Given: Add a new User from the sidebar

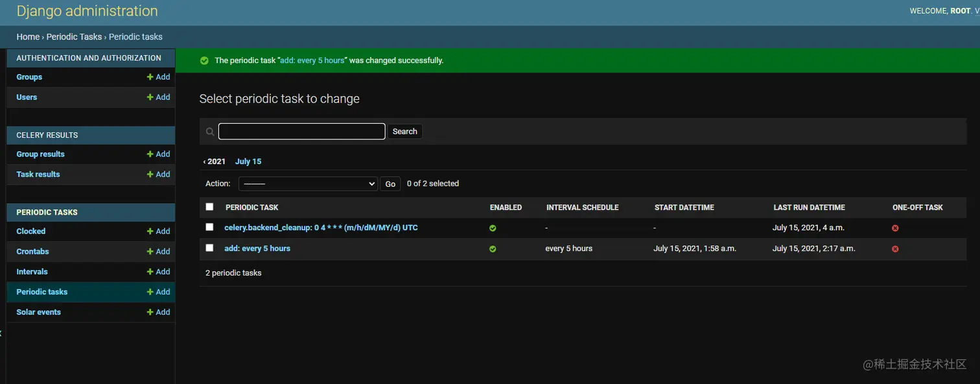Looking at the screenshot, I should point(158,97).
